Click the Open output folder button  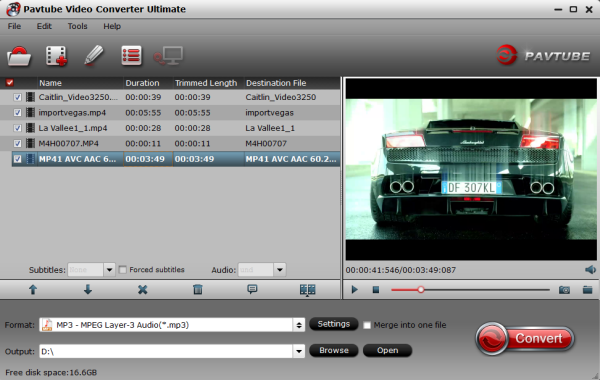[387, 351]
